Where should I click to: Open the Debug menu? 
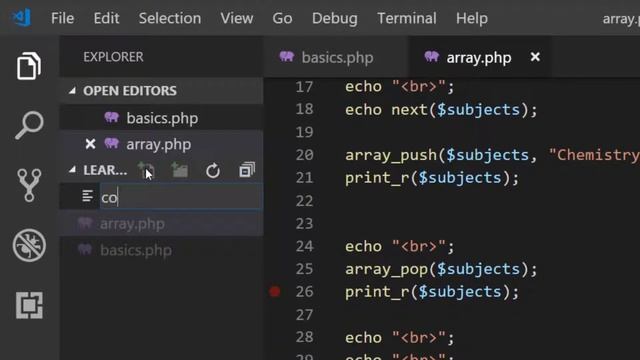click(x=335, y=18)
